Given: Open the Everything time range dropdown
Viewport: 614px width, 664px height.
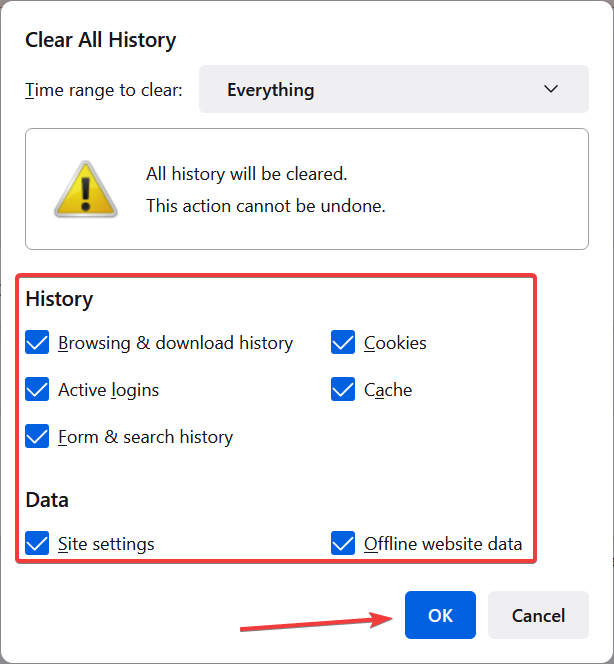Looking at the screenshot, I should pos(393,89).
